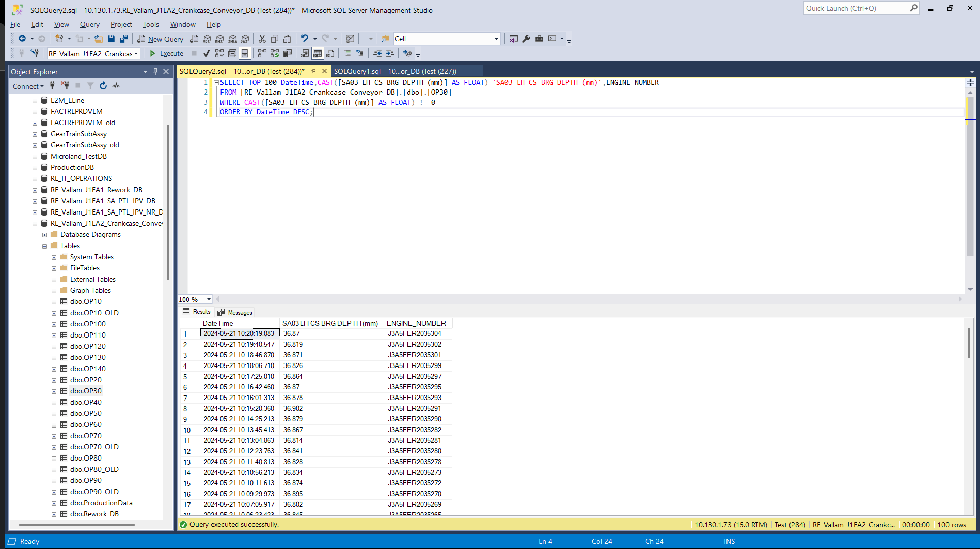Toggle Results to Text mode
980x549 pixels.
coord(305,53)
